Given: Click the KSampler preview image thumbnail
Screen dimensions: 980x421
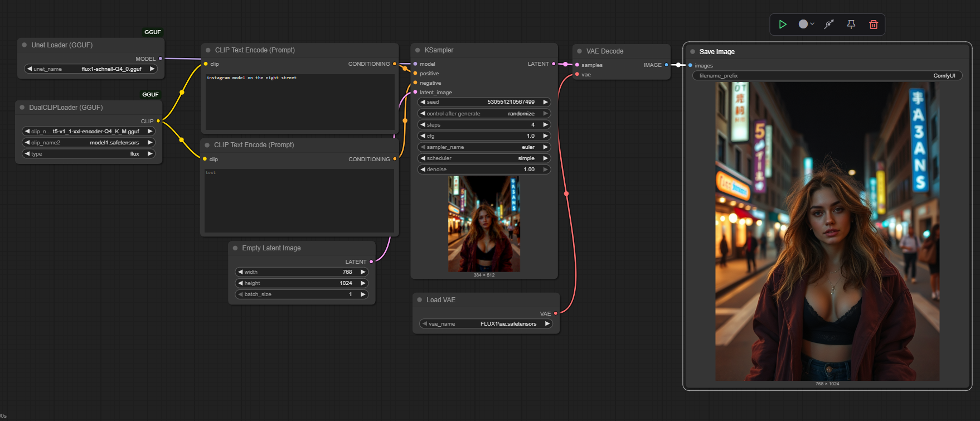Looking at the screenshot, I should coord(484,224).
